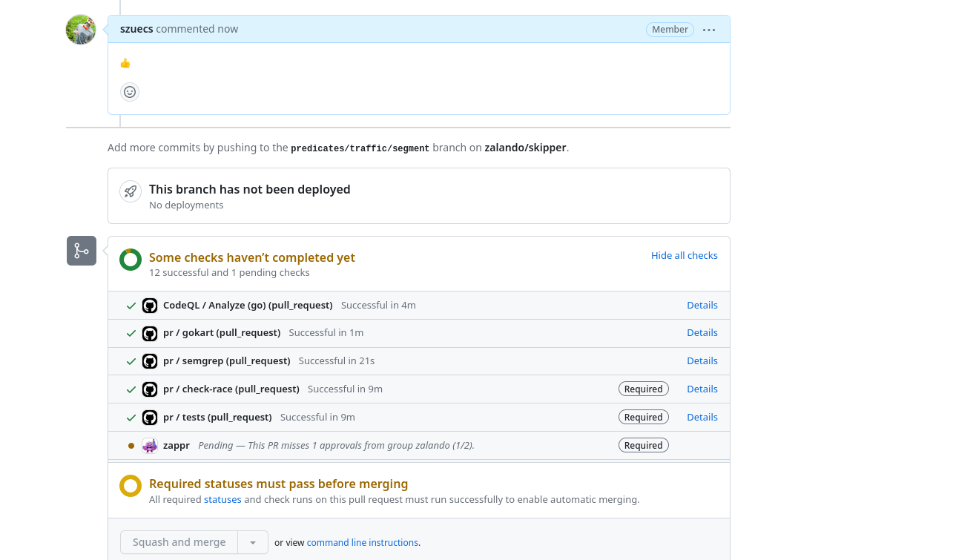View the command line instructions
The height and width of the screenshot is (560, 953).
click(362, 542)
